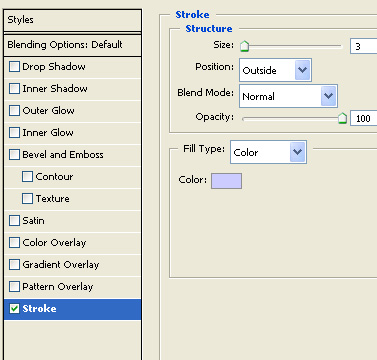Screen dimensions: 377x360
Task: Enable the Inner Shadow checkbox
Action: 14,89
